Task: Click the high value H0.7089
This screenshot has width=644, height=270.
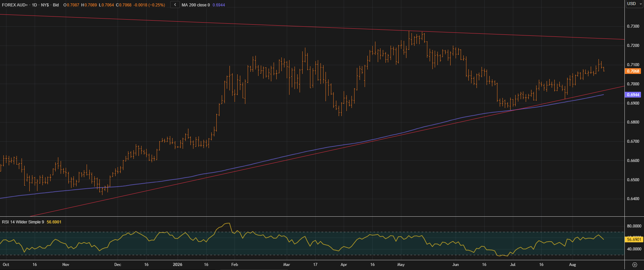Action: (x=89, y=5)
